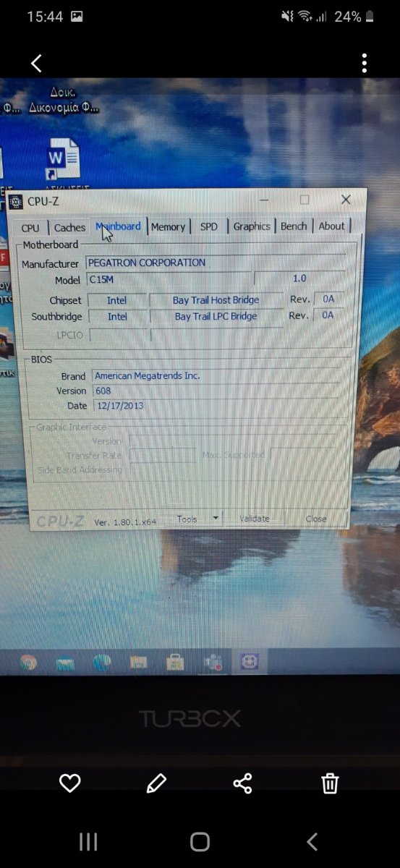Expand the Tools dropdown arrow

tap(216, 519)
